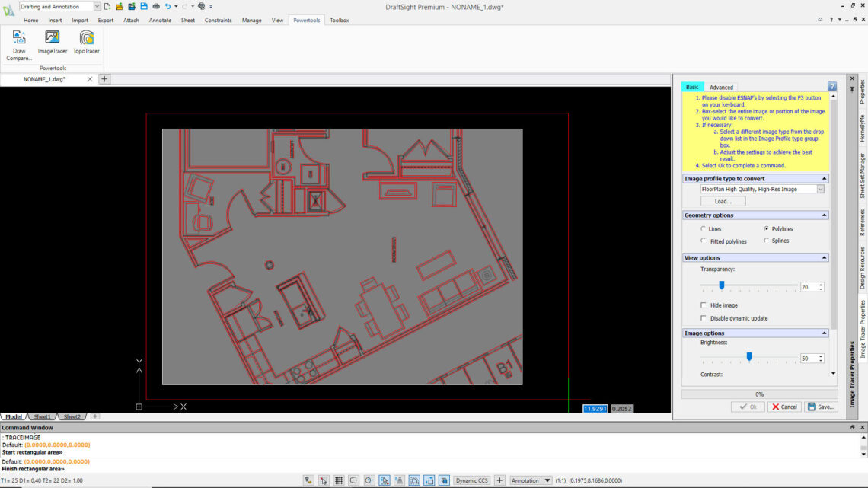The width and height of the screenshot is (868, 488).
Task: Launch Draw Compare tool
Action: click(x=18, y=42)
